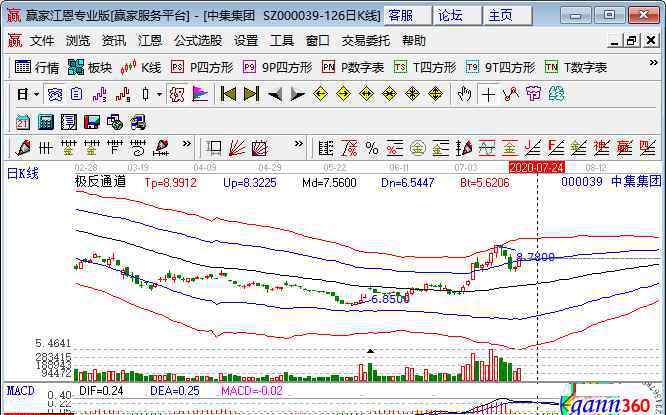Open the 9T四方形 tool
This screenshot has width=666, height=415.
(x=500, y=67)
